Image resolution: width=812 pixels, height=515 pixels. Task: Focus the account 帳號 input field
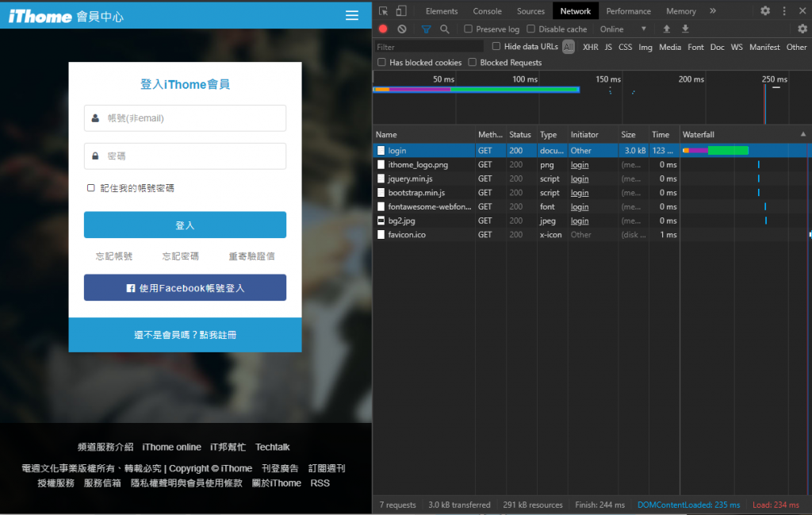click(x=185, y=118)
